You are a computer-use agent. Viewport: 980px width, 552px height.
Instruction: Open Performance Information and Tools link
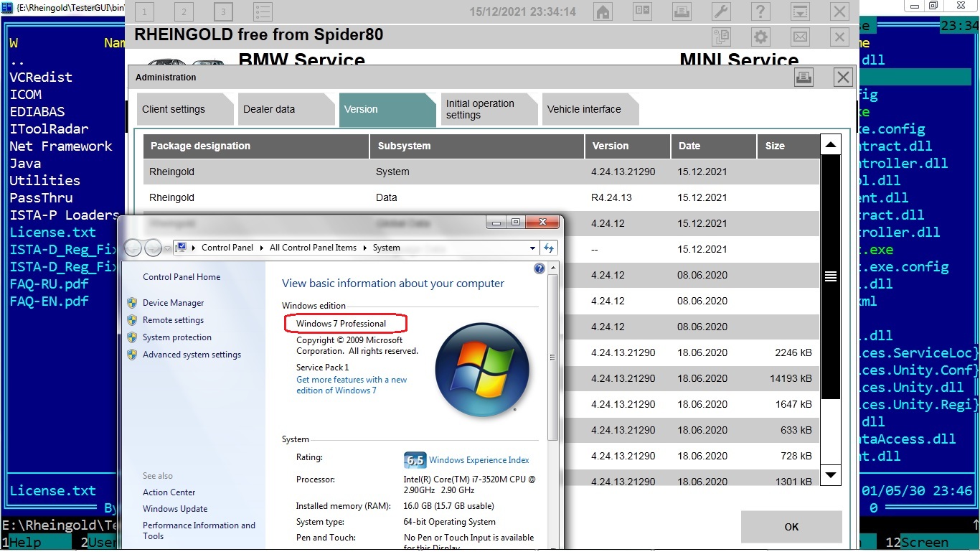199,530
